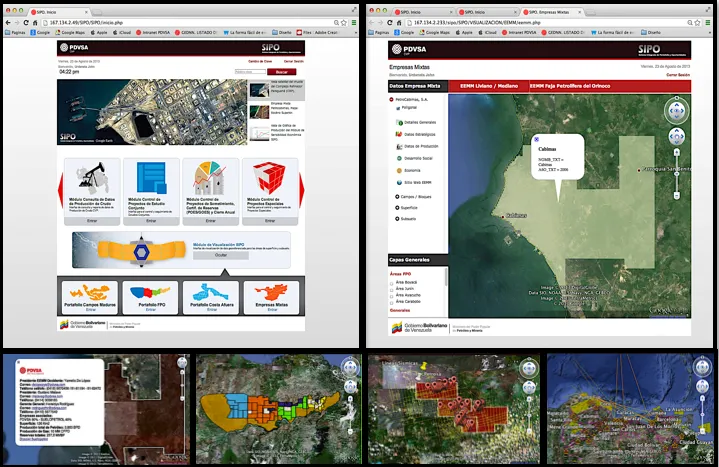This screenshot has width=719, height=467.
Task: Bookmark the page with the star in right browser
Action: (x=697, y=22)
